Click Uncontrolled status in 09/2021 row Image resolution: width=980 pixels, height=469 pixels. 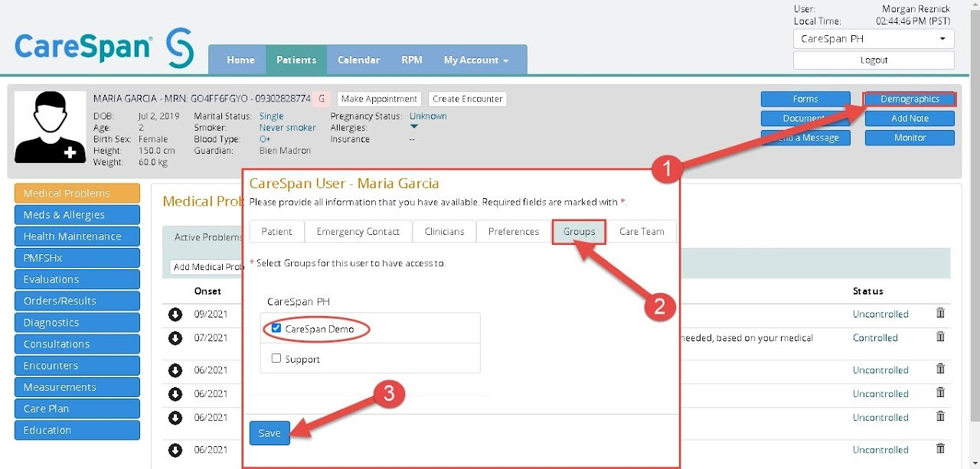pos(880,314)
